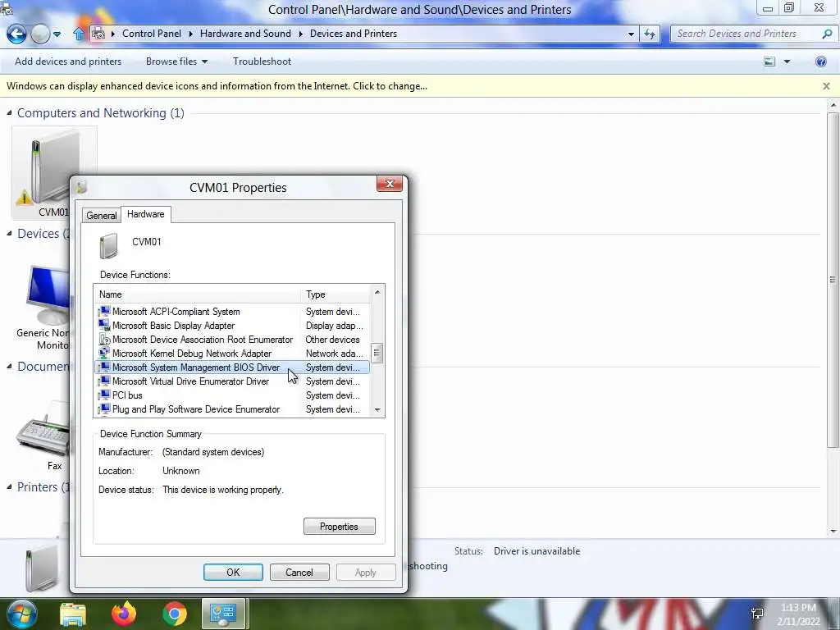
Task: Dismiss the yellow information bar
Action: [x=826, y=86]
